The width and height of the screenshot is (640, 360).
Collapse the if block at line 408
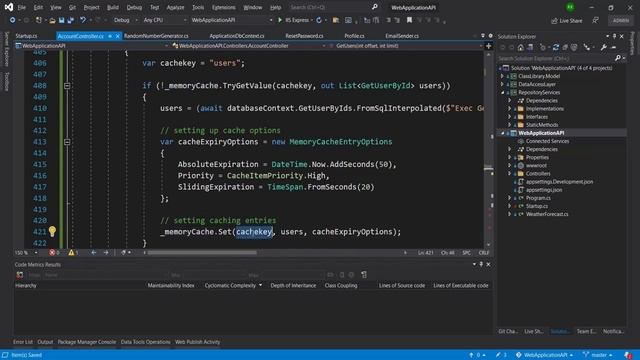pos(67,86)
